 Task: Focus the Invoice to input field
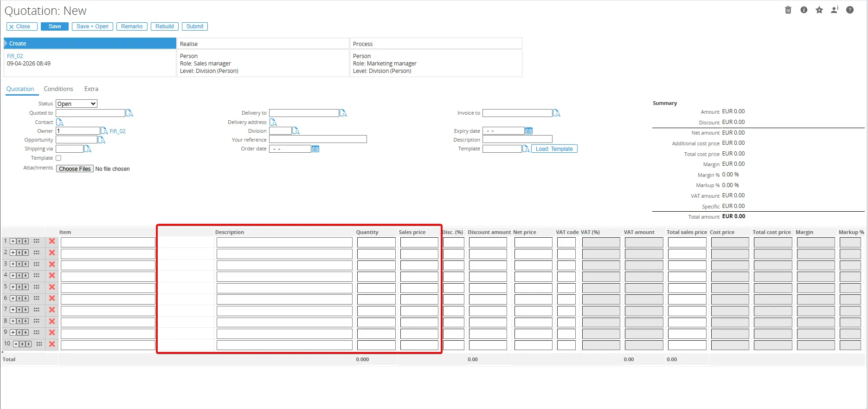click(x=517, y=113)
